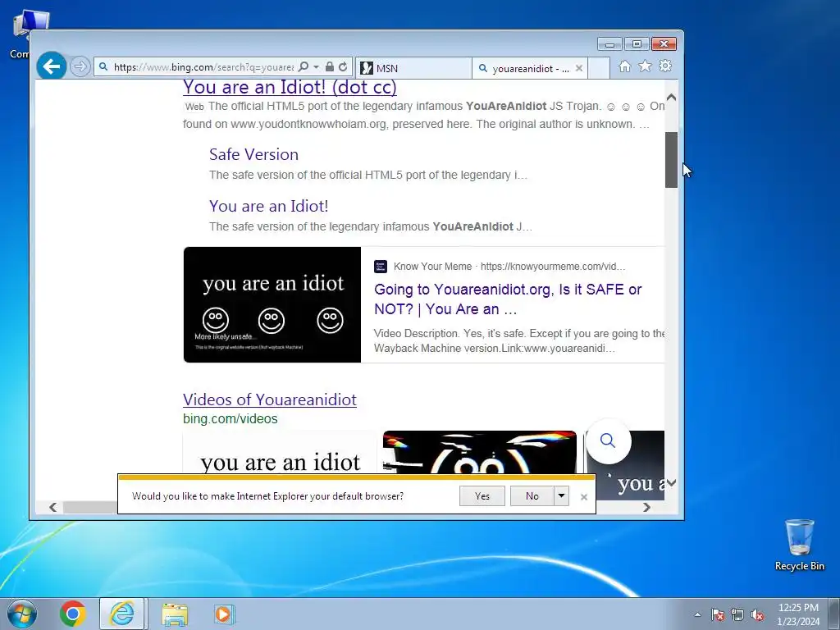Click the network status tray icon
The width and height of the screenshot is (840, 630).
[737, 614]
